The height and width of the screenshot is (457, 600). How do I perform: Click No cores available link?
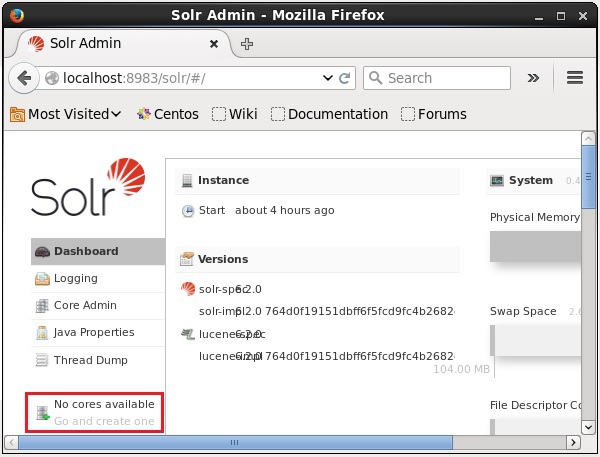pyautogui.click(x=104, y=404)
